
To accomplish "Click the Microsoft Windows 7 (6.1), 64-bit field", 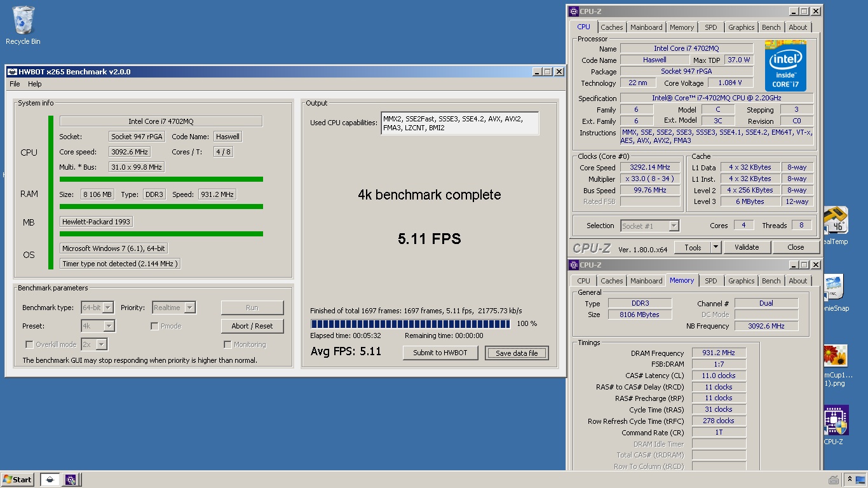I will (x=114, y=248).
